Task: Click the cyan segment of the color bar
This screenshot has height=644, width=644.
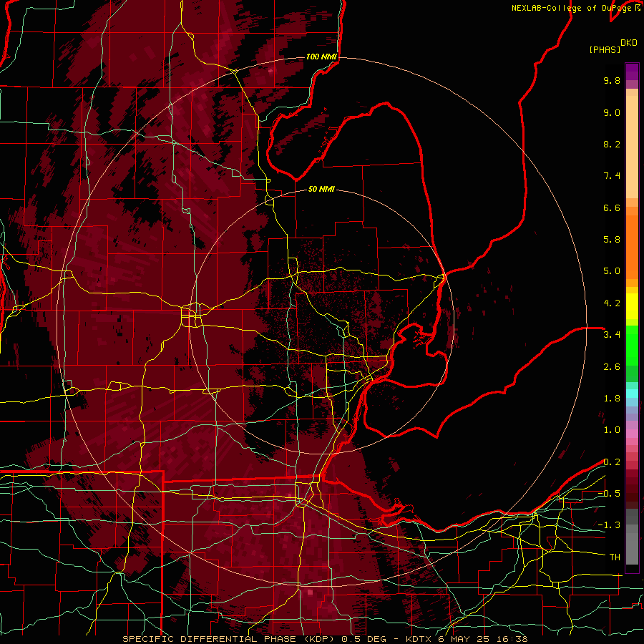Action: pyautogui.click(x=632, y=393)
